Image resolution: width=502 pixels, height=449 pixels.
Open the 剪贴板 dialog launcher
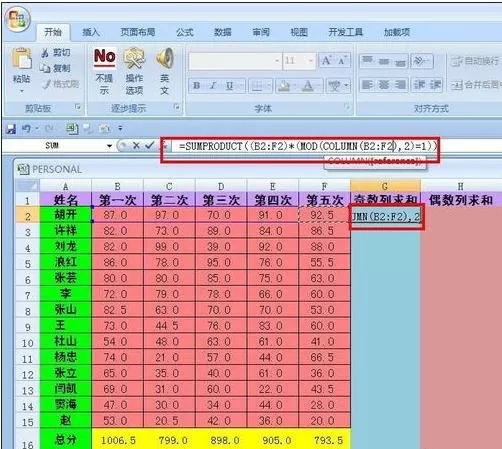tap(78, 107)
